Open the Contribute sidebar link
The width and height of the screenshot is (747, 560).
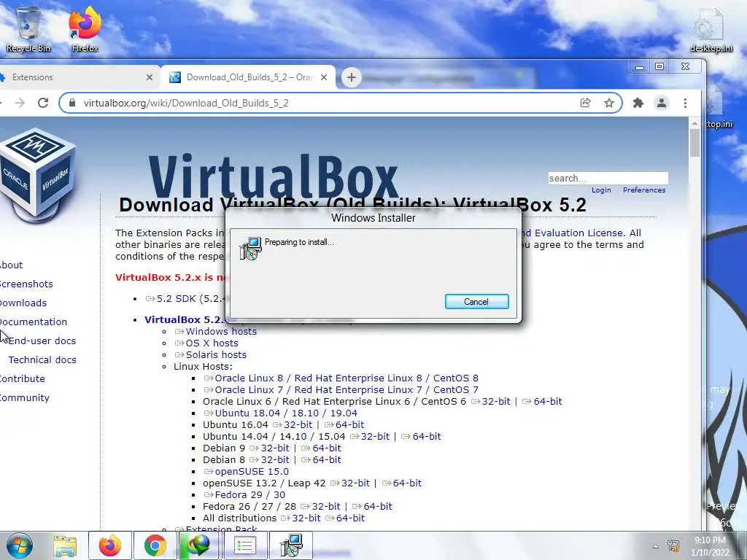[x=23, y=379]
